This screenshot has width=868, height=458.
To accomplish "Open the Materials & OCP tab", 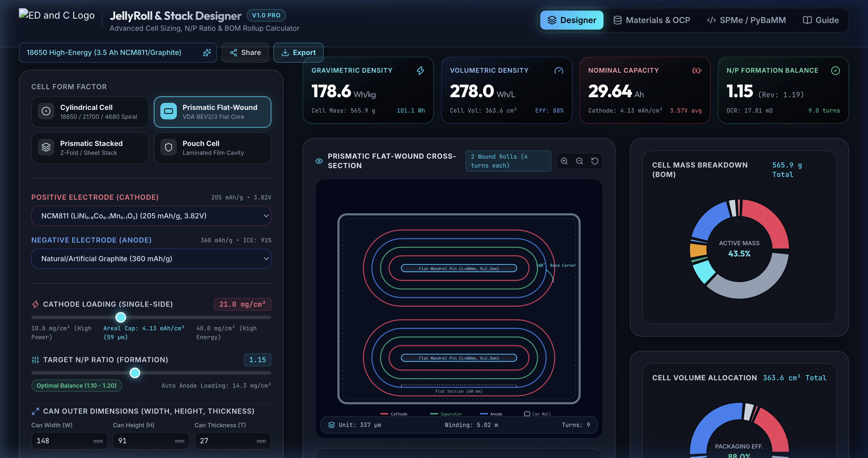I will point(651,20).
